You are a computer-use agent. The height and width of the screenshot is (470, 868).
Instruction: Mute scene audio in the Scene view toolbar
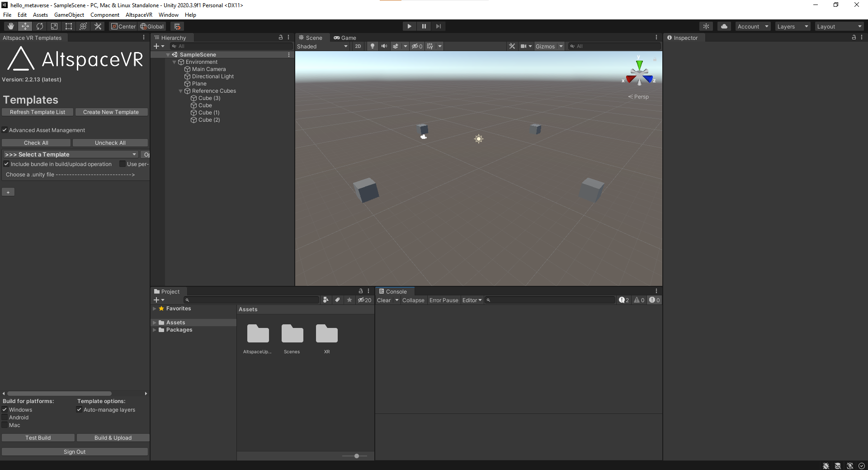click(384, 46)
